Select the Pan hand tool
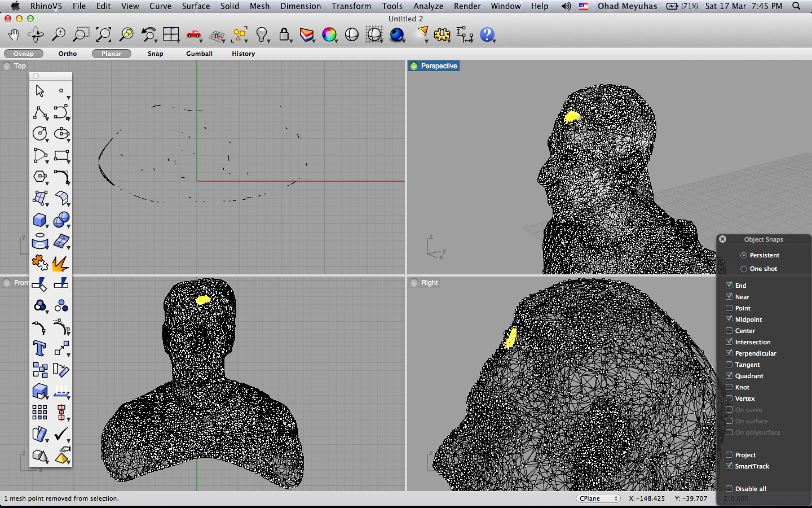The image size is (812, 508). click(x=14, y=35)
